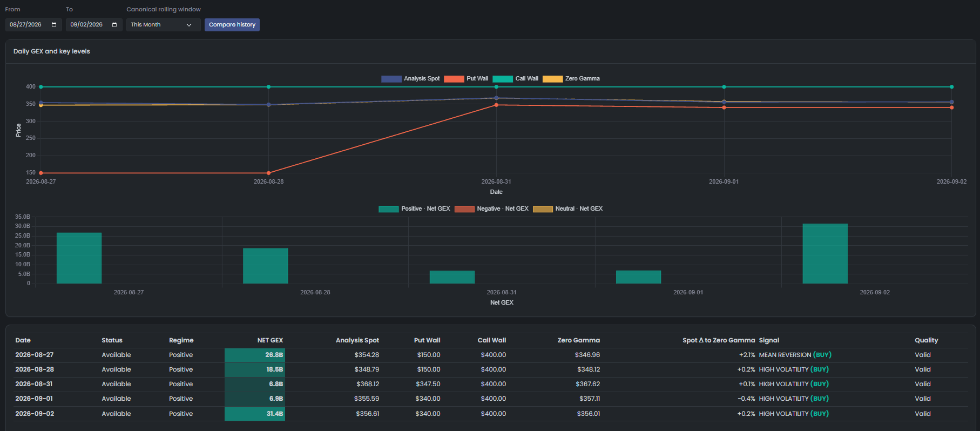
Task: Select the 2026-08-31 table row date
Action: coord(34,384)
